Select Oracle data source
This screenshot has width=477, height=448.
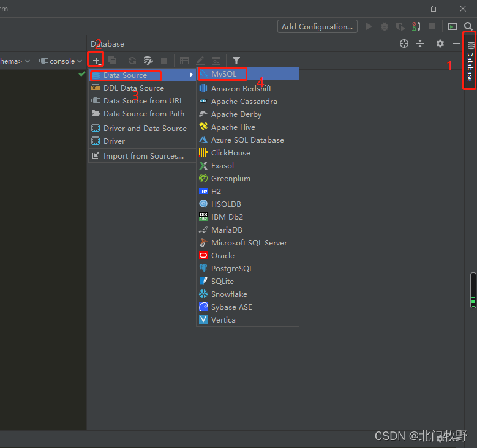click(247, 255)
